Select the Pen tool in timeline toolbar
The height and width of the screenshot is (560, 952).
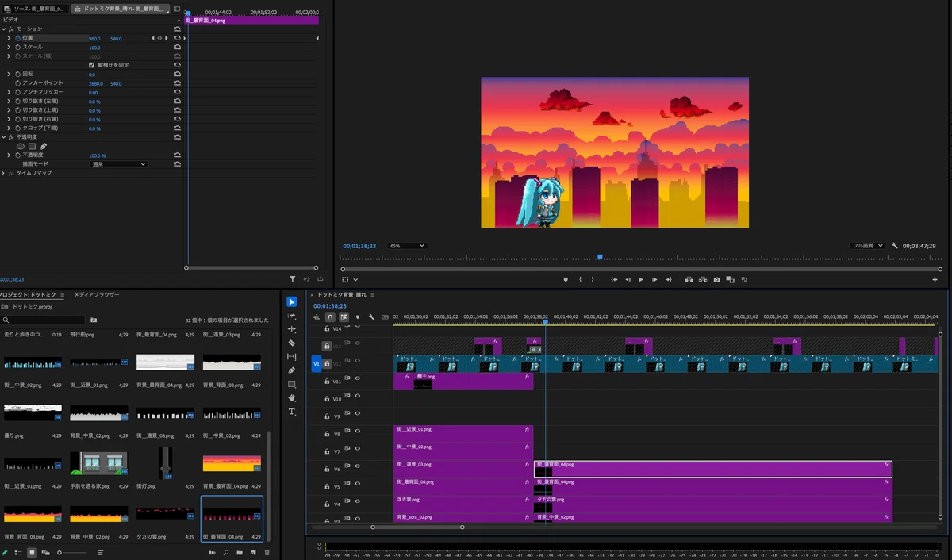click(x=292, y=370)
